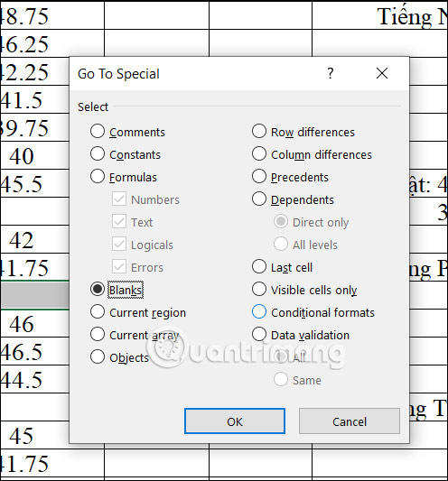448x481 pixels.
Task: Choose the Dependents radio option
Action: point(259,199)
